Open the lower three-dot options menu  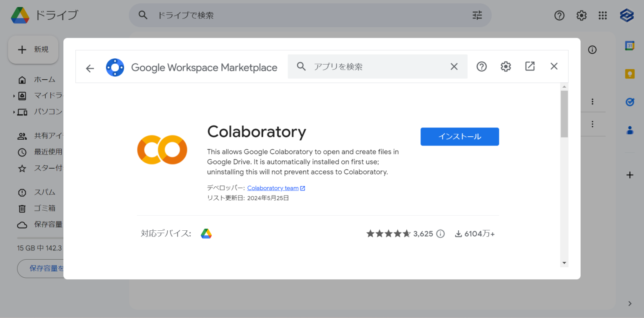click(592, 124)
